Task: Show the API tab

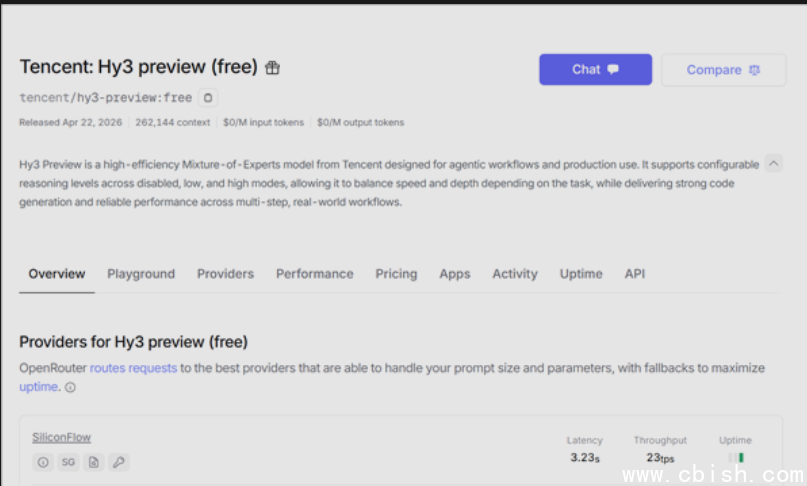Action: (x=635, y=274)
